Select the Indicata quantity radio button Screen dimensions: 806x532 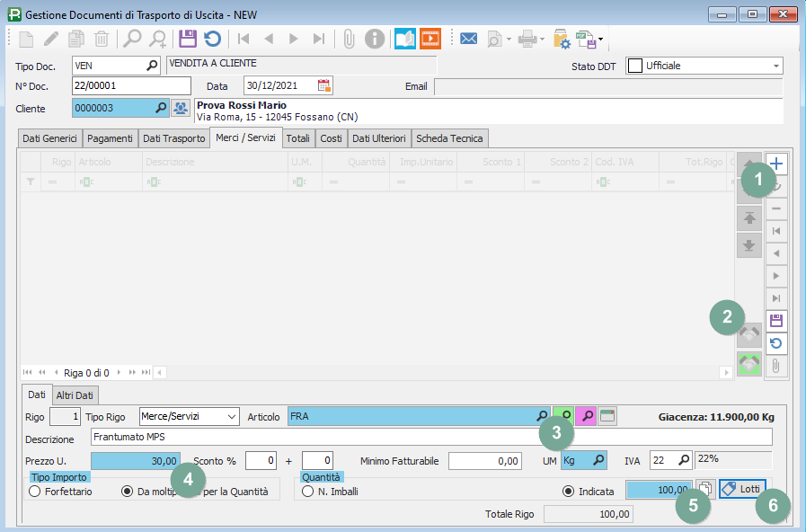(x=568, y=492)
